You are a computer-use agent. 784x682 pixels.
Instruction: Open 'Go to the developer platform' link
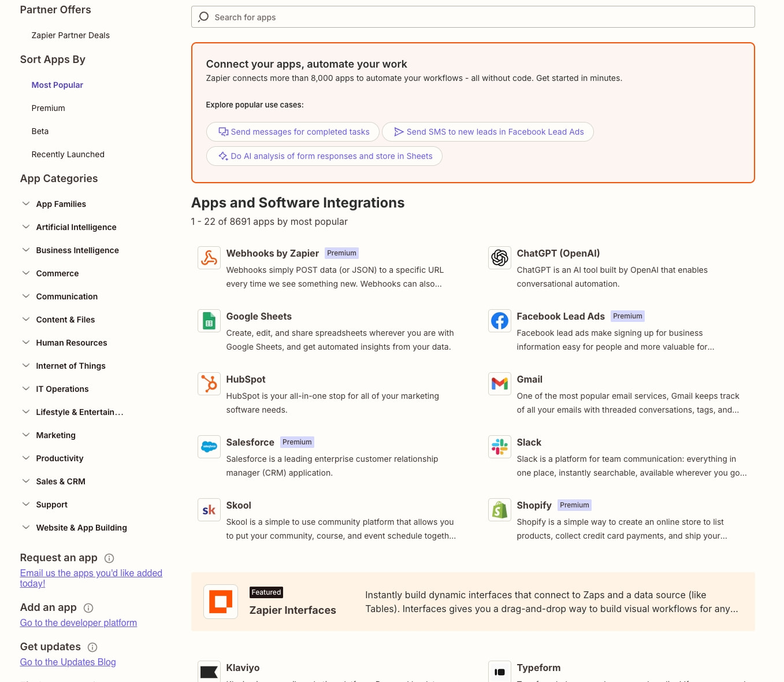point(79,623)
